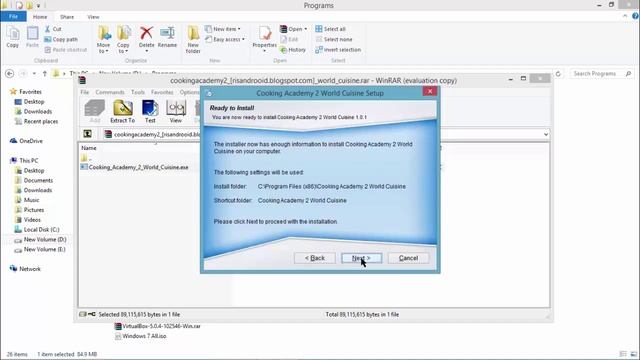Open Documents under This PC
This screenshot has height=360, width=640.
[x=34, y=180]
